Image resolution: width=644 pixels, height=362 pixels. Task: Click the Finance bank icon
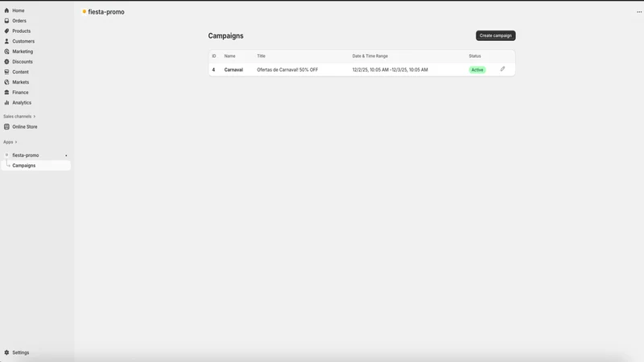click(x=6, y=93)
